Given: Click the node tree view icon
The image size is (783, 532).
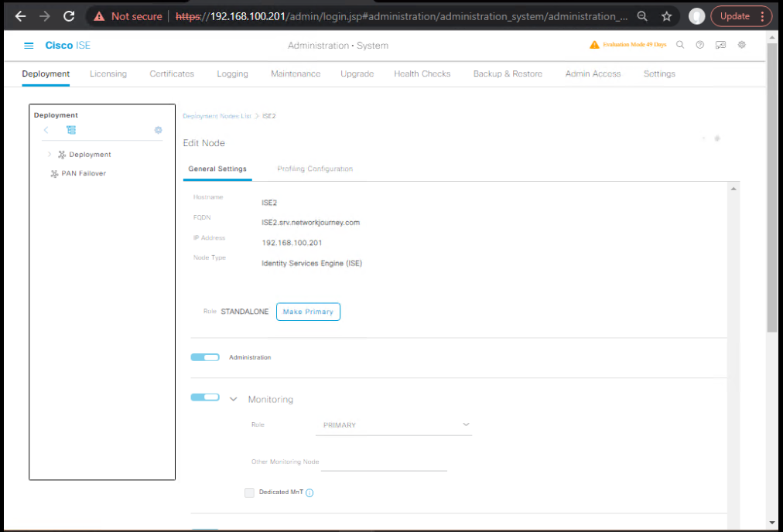Looking at the screenshot, I should tap(71, 130).
